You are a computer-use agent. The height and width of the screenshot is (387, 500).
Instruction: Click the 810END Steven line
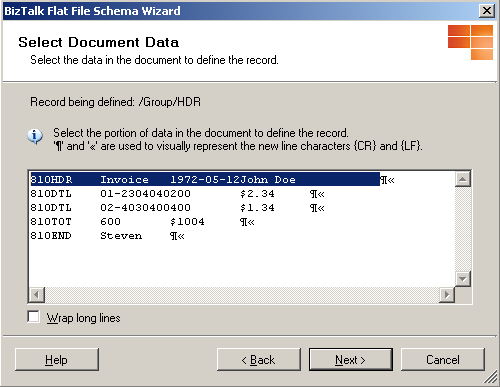[x=107, y=236]
